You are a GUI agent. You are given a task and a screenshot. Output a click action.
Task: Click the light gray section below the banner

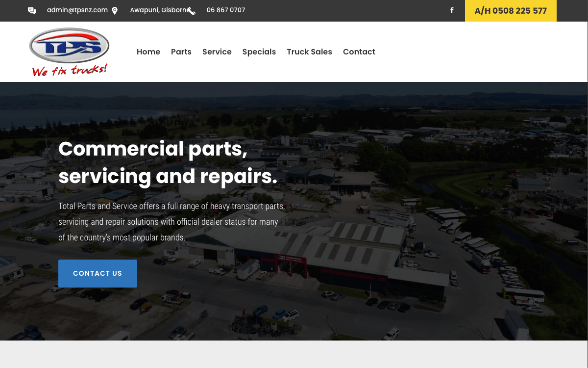[294, 354]
